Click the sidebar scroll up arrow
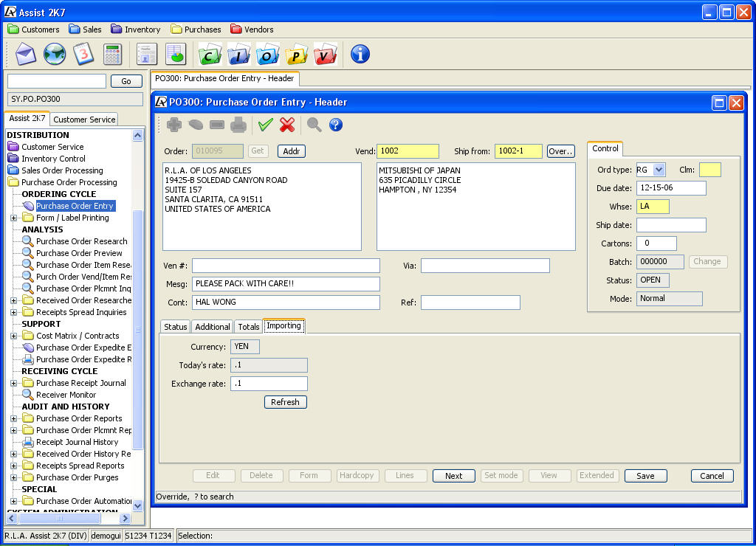 point(137,136)
